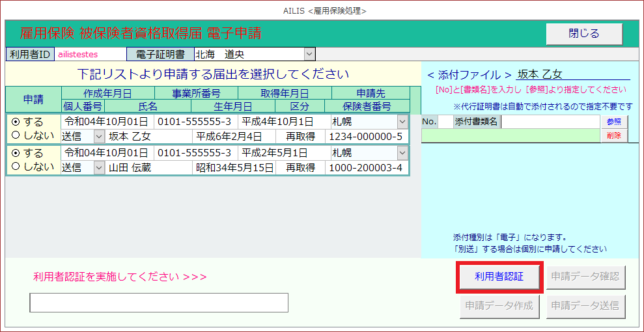Click the 添付書類名 text field
644x332 pixels.
[550, 121]
